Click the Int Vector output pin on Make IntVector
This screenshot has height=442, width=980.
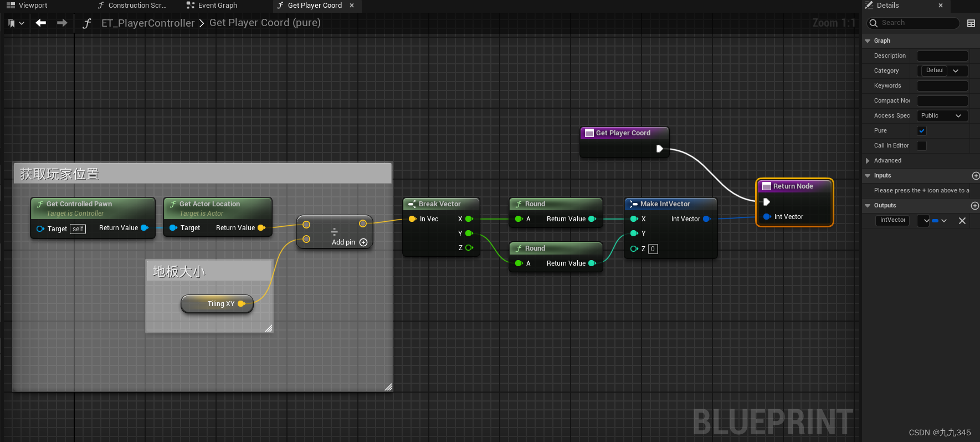click(x=707, y=219)
